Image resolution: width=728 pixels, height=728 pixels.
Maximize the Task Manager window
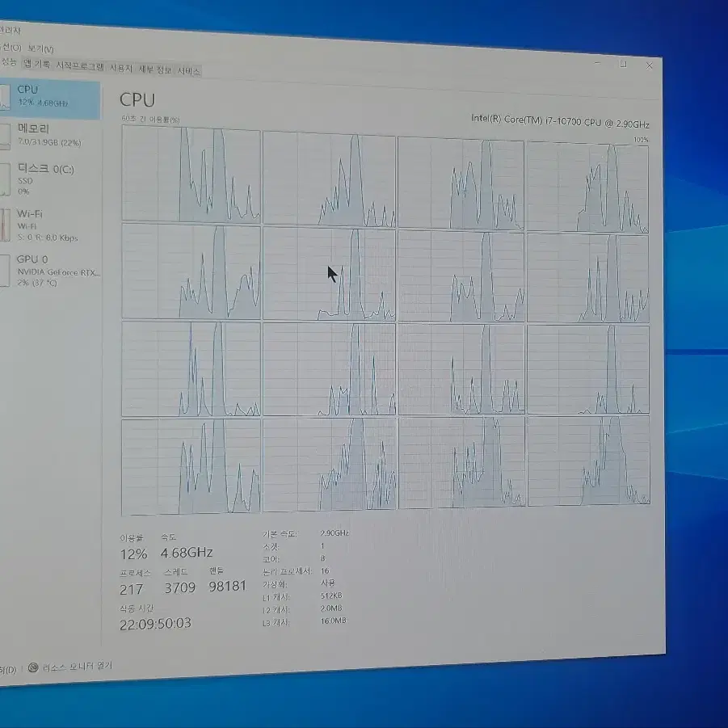[x=624, y=64]
